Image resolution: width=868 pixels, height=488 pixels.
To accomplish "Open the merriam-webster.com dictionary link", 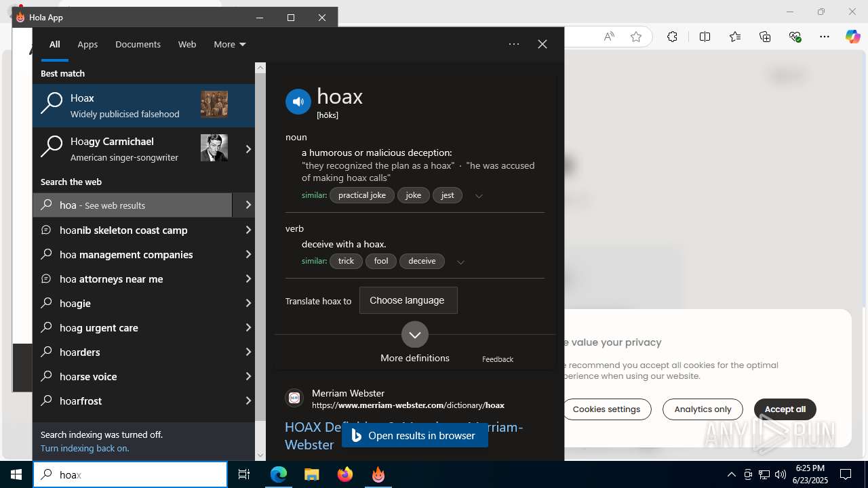I will [x=408, y=405].
